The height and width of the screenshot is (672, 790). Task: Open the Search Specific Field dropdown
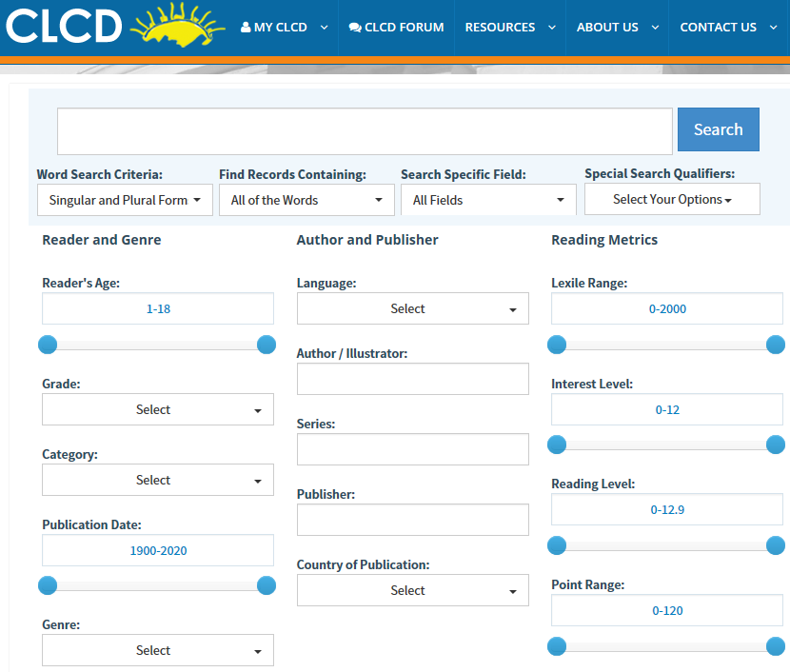[x=488, y=200]
